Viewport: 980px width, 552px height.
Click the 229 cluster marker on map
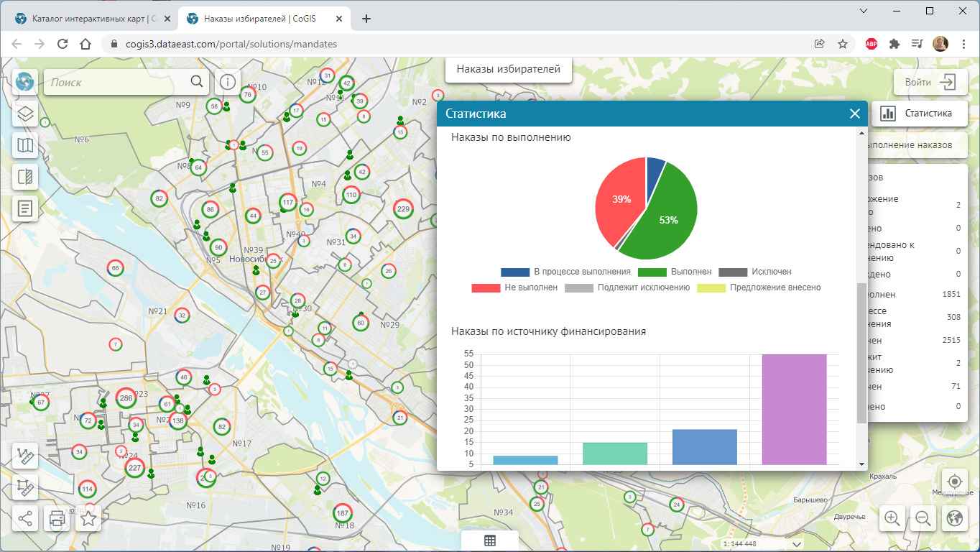coord(403,209)
